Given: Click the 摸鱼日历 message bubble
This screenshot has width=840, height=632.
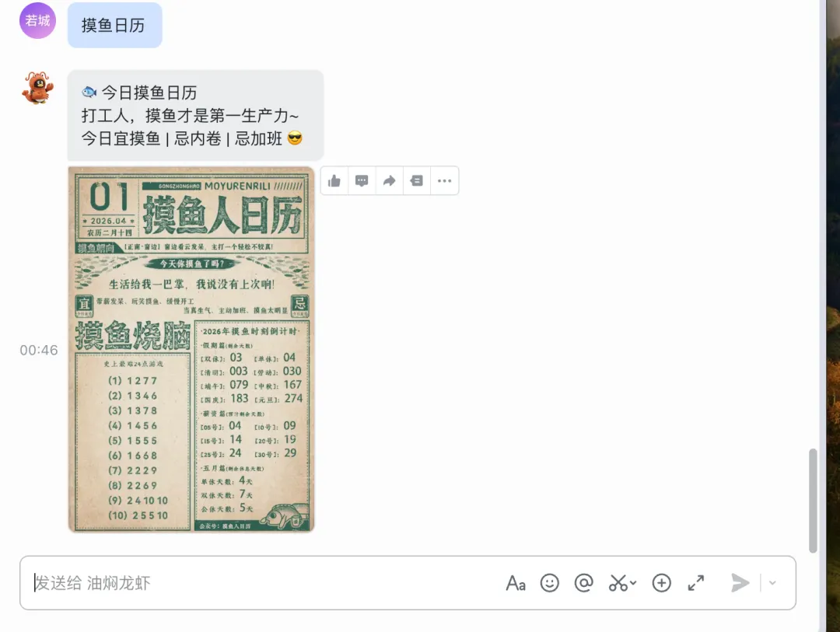Looking at the screenshot, I should click(114, 25).
